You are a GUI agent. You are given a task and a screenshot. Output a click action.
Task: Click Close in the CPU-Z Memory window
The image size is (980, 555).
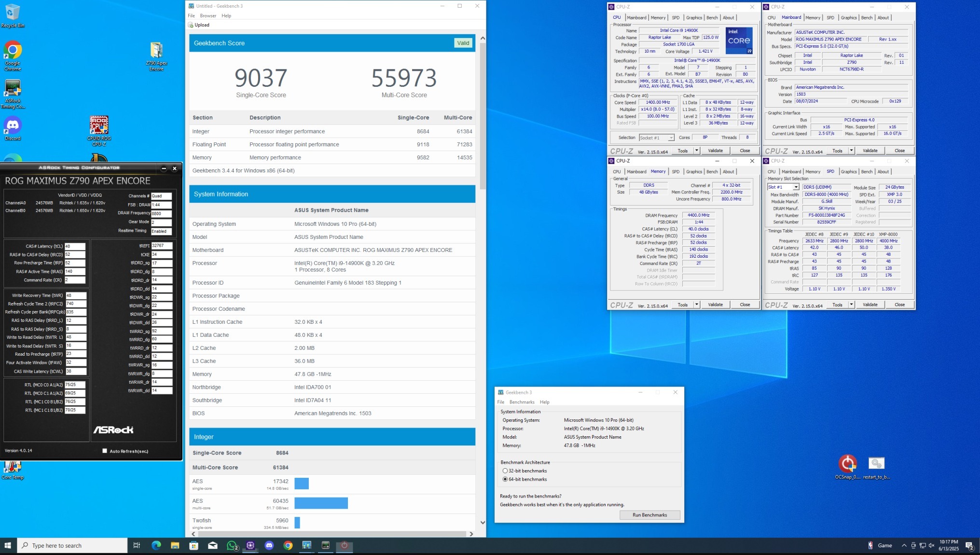[x=745, y=305]
